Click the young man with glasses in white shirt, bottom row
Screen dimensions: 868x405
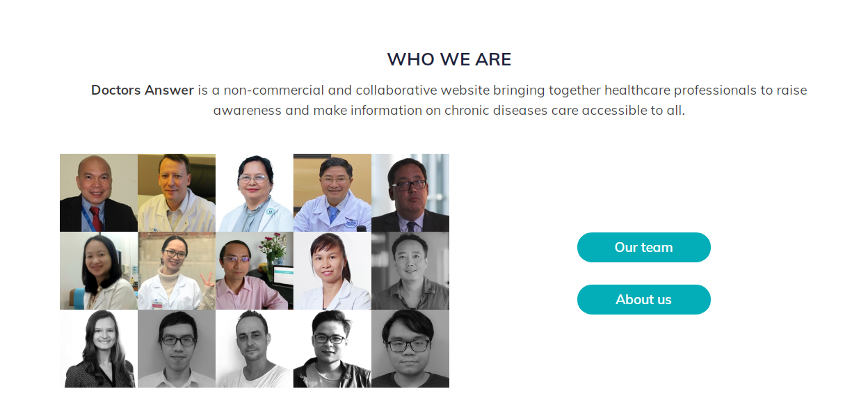tap(176, 349)
